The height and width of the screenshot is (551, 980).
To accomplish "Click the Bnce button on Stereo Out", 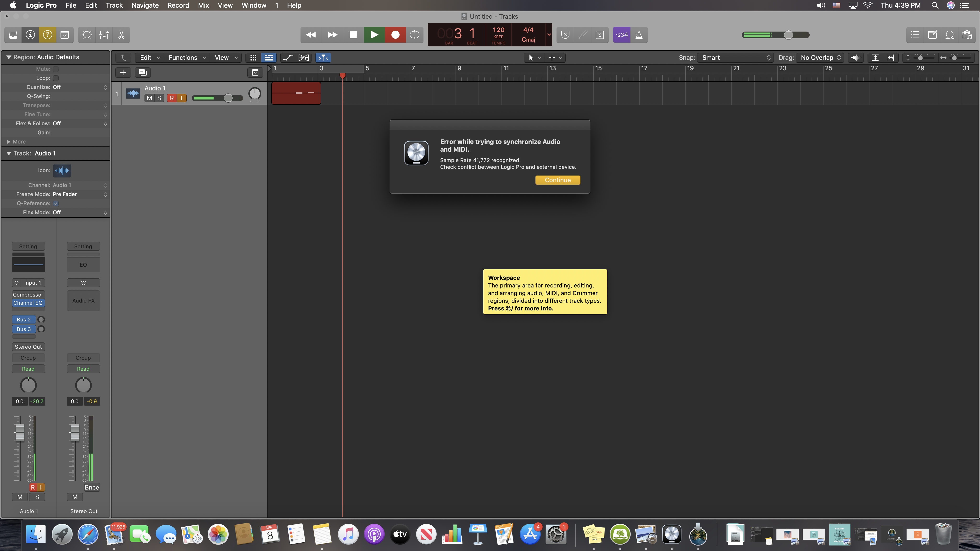I will coord(92,487).
